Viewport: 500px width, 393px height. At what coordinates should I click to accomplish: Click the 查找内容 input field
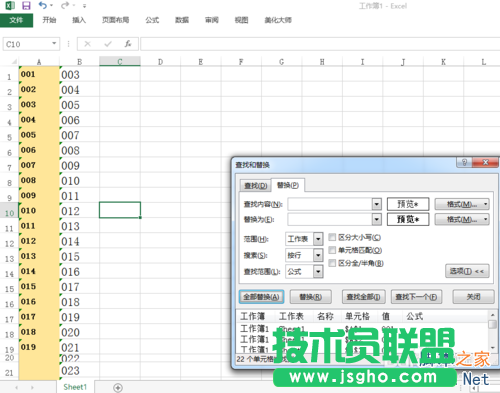[x=330, y=204]
